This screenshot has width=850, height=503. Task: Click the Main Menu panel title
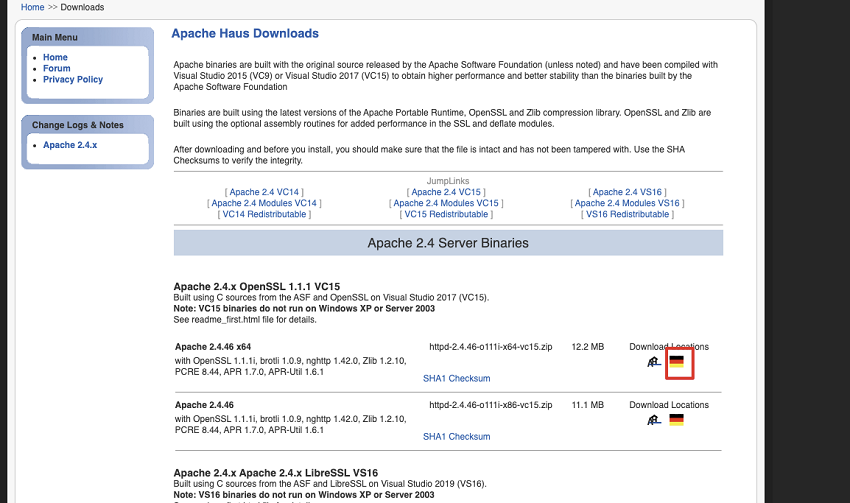pos(55,37)
